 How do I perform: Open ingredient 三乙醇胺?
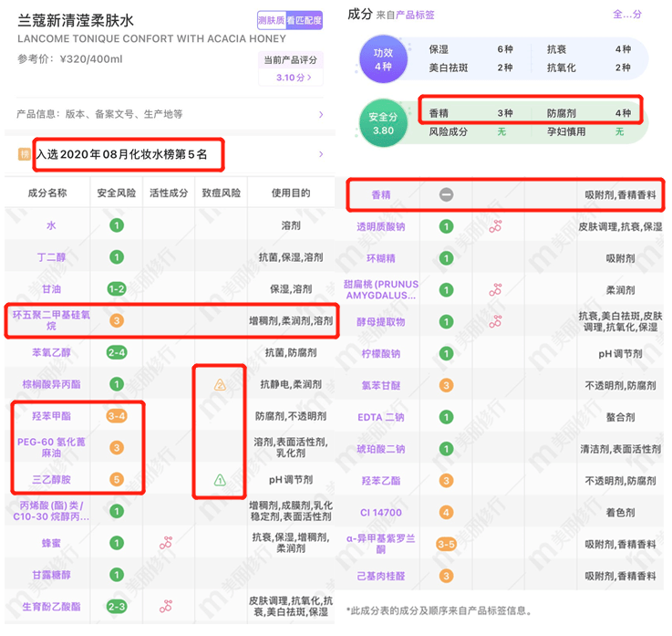pos(51,479)
